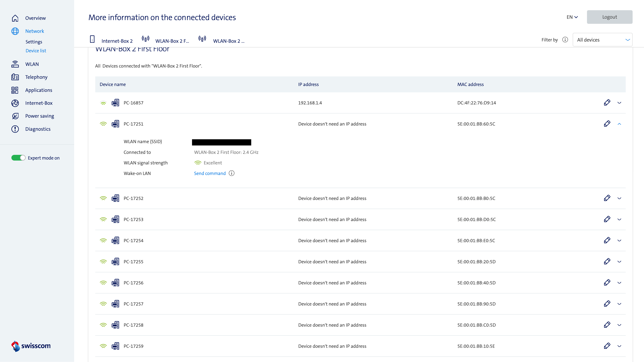Click the Swisscom logo
This screenshot has width=644, height=362.
(31, 346)
